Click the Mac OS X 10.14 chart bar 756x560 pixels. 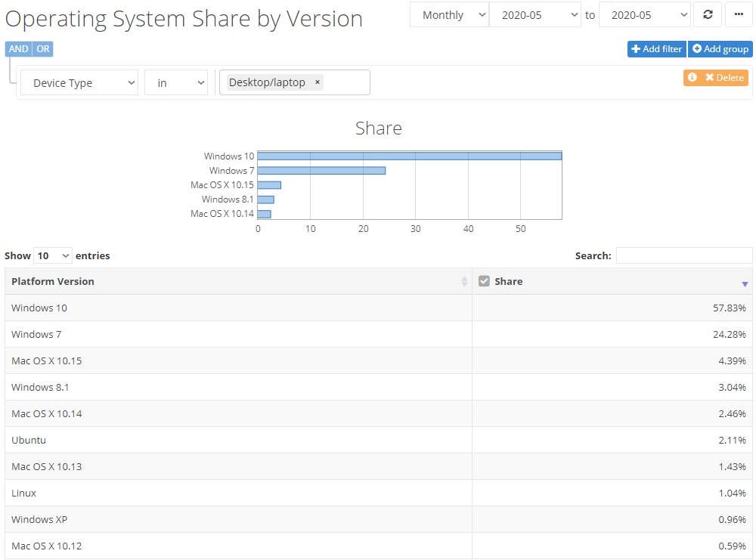[265, 214]
